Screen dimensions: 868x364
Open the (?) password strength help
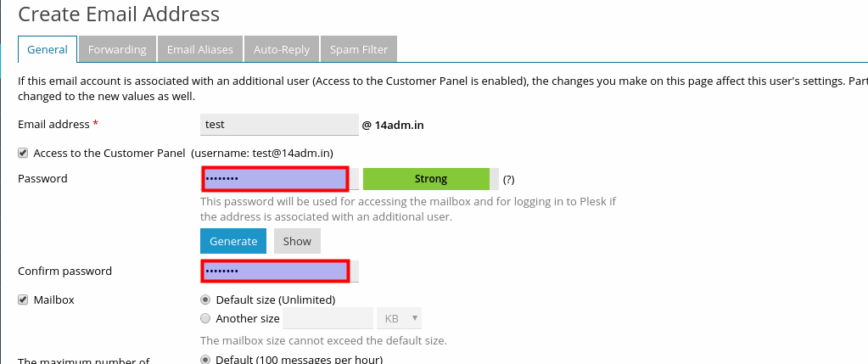pyautogui.click(x=508, y=180)
